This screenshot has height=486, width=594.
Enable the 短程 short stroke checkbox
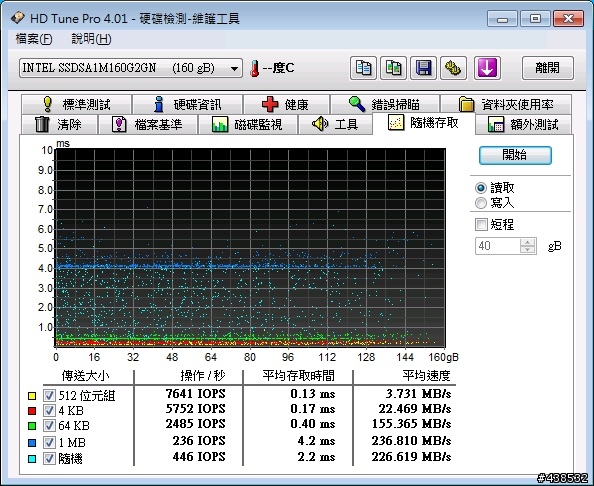pos(481,224)
